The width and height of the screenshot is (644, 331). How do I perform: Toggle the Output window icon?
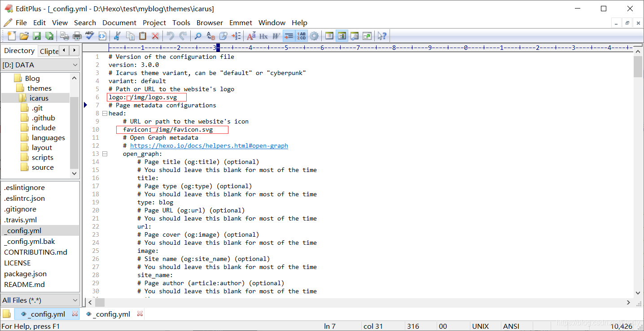[x=355, y=36]
